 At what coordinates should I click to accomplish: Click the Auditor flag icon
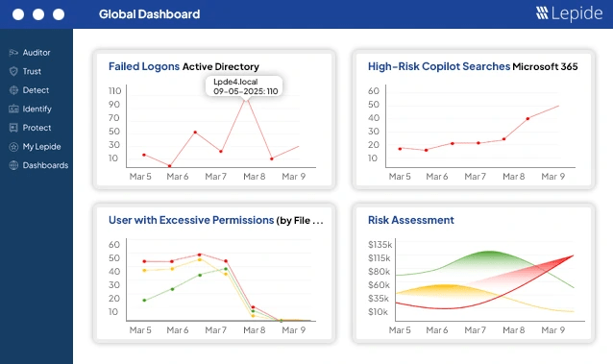click(x=13, y=53)
